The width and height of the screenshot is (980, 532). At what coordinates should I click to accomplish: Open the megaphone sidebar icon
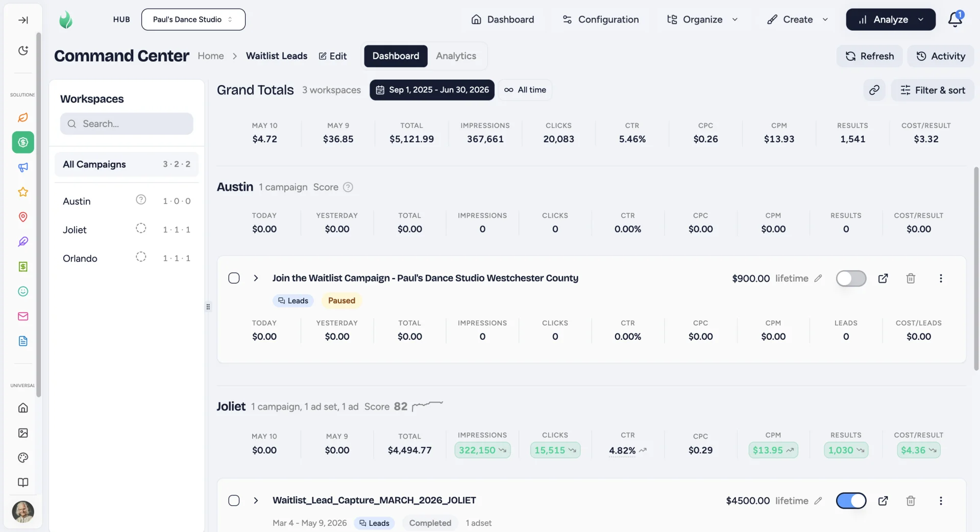pos(23,167)
